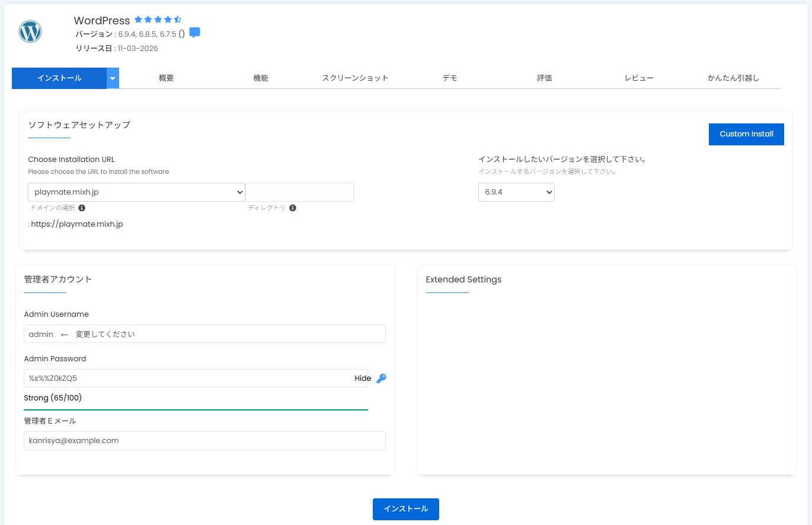The width and height of the screenshot is (812, 525).
Task: Switch to the 概要 tab
Action: (x=167, y=78)
